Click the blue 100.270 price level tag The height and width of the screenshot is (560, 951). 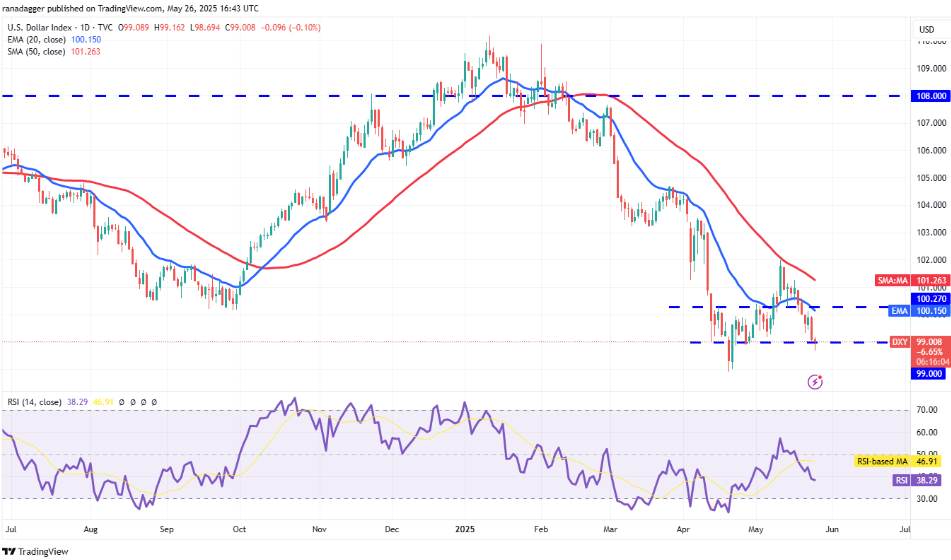(x=930, y=299)
